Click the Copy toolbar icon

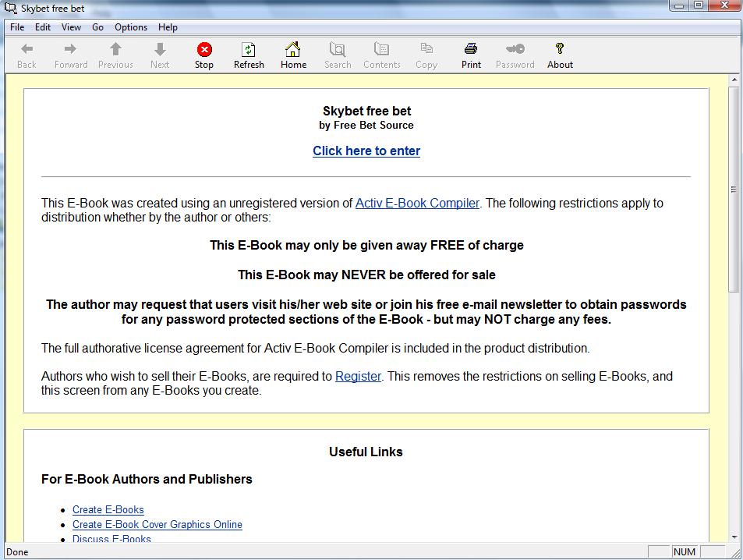pos(426,48)
